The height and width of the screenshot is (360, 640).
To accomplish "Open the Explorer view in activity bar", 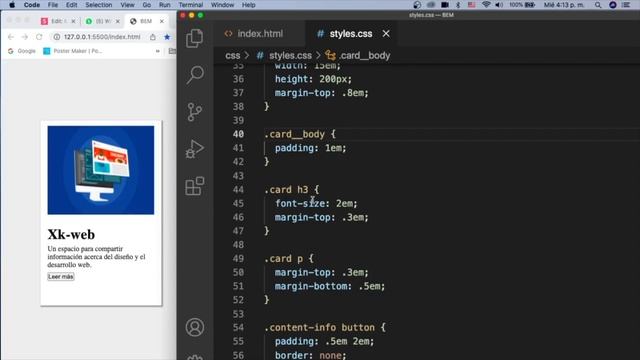I will point(195,38).
